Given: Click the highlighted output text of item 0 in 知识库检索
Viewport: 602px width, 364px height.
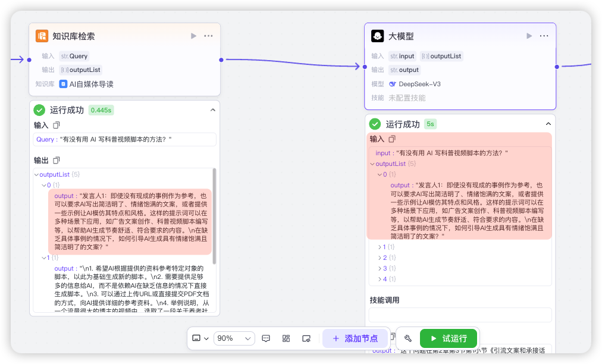Looking at the screenshot, I should 130,221.
